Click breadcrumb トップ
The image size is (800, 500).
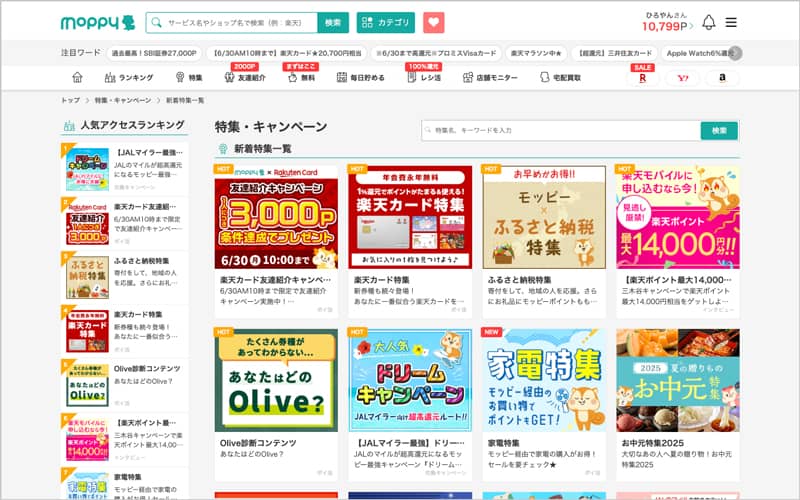pos(70,101)
